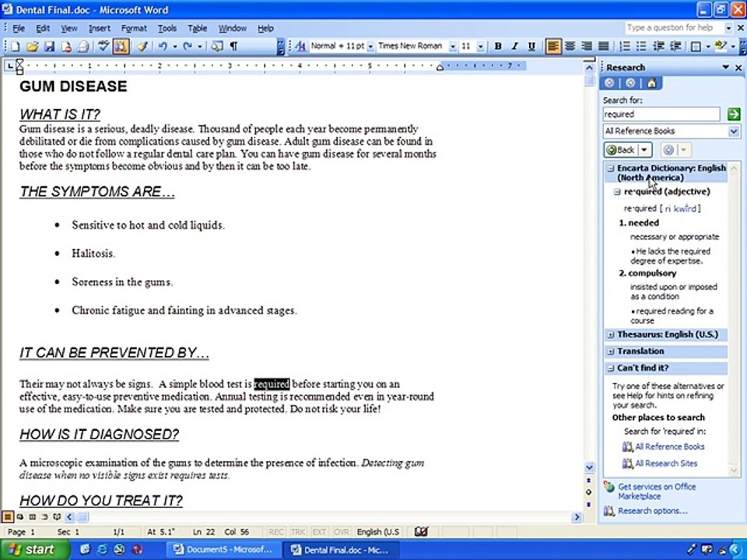Image resolution: width=747 pixels, height=560 pixels.
Task: Open the Style dropdown showing Normal + 11 pt
Action: [x=370, y=46]
